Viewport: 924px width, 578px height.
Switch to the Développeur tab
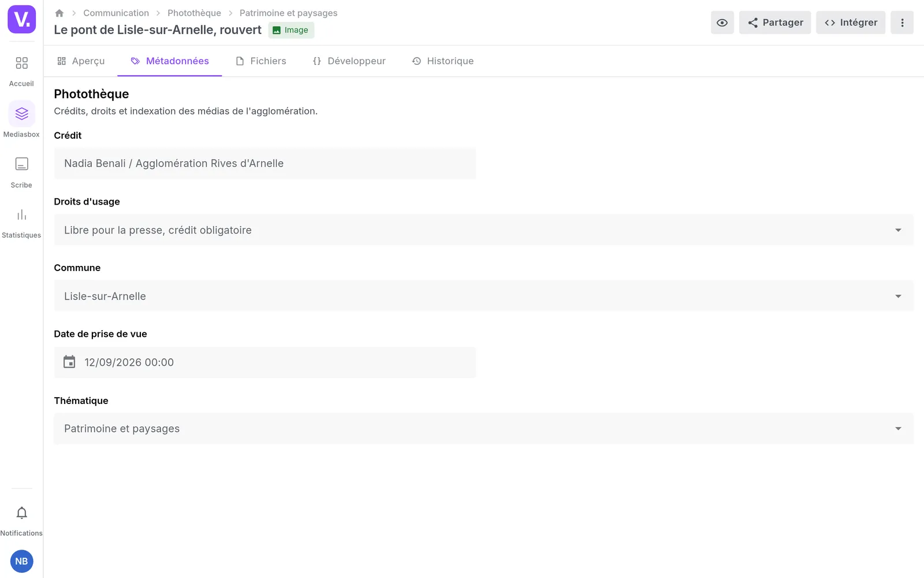click(x=349, y=61)
